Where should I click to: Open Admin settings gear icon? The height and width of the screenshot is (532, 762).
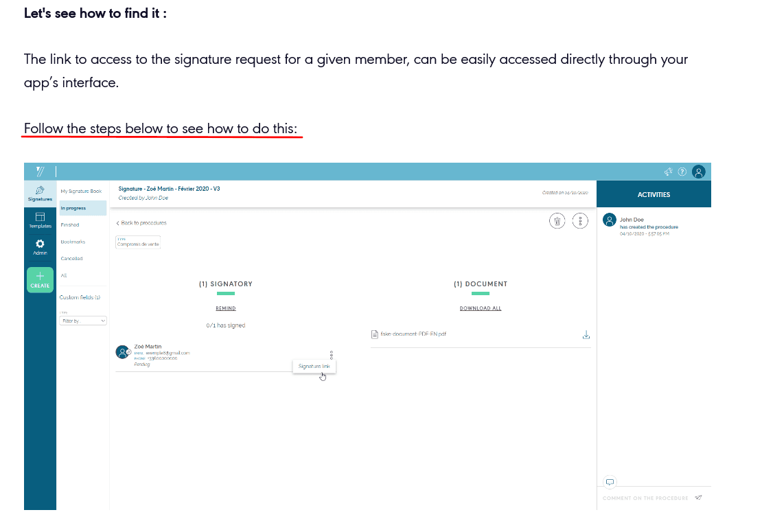pyautogui.click(x=40, y=247)
